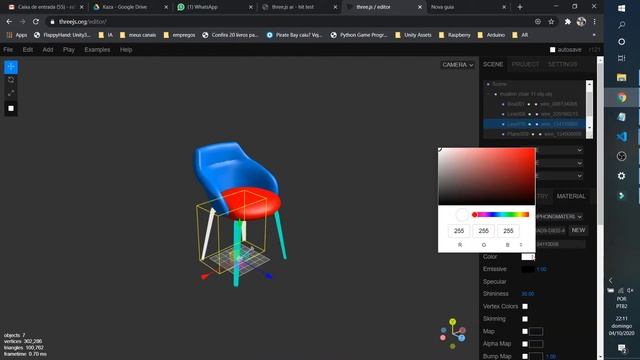
Task: Click the red X arrow of transform gizmo
Action: tap(205, 276)
